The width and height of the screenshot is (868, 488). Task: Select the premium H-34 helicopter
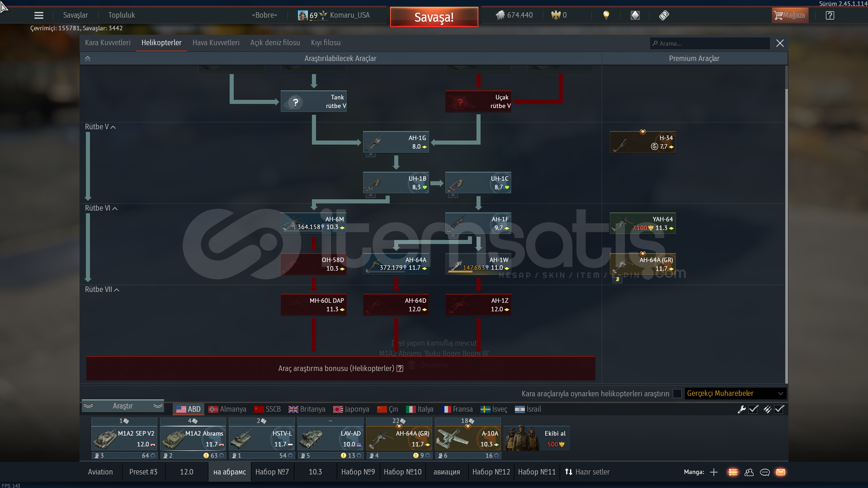643,142
